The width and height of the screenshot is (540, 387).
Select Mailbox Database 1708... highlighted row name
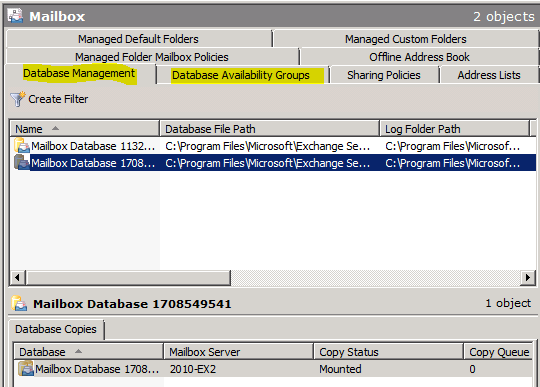[93, 163]
